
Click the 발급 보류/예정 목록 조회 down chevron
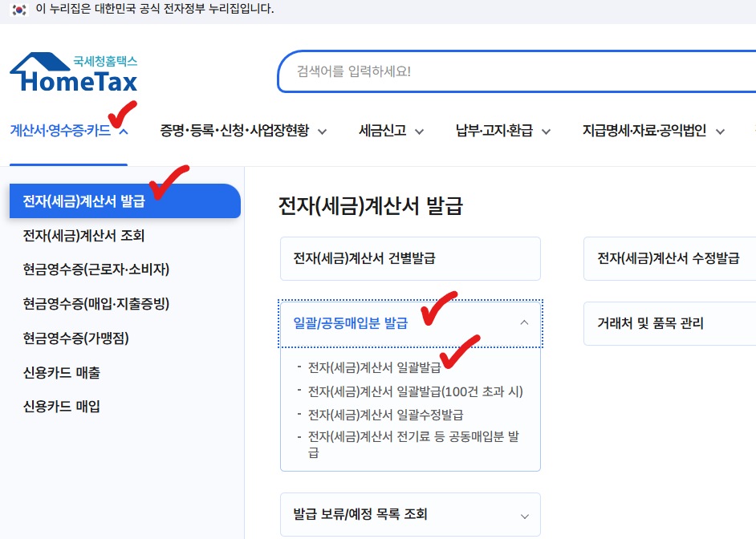[525, 517]
